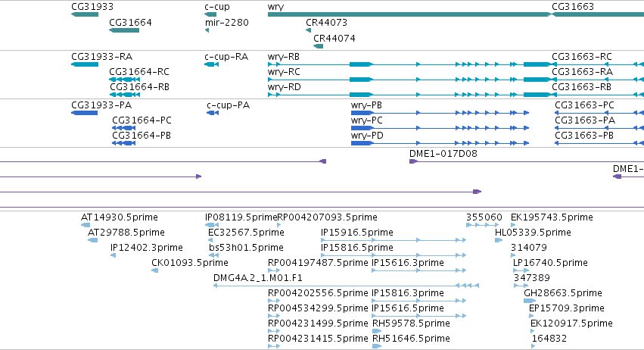Image resolution: width=644 pixels, height=350 pixels.
Task: Click transcript CG31663-RA
Action: (583, 72)
